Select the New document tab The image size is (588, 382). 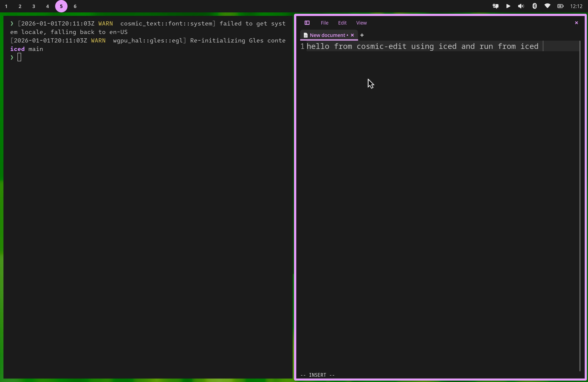click(x=327, y=35)
